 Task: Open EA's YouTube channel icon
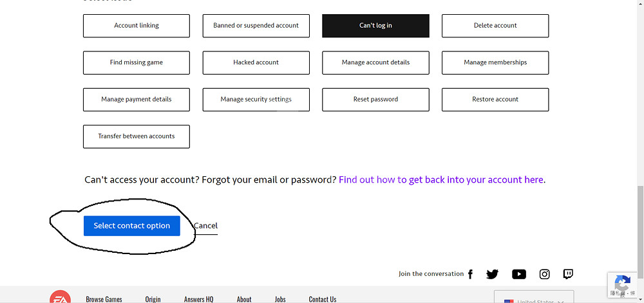click(518, 274)
